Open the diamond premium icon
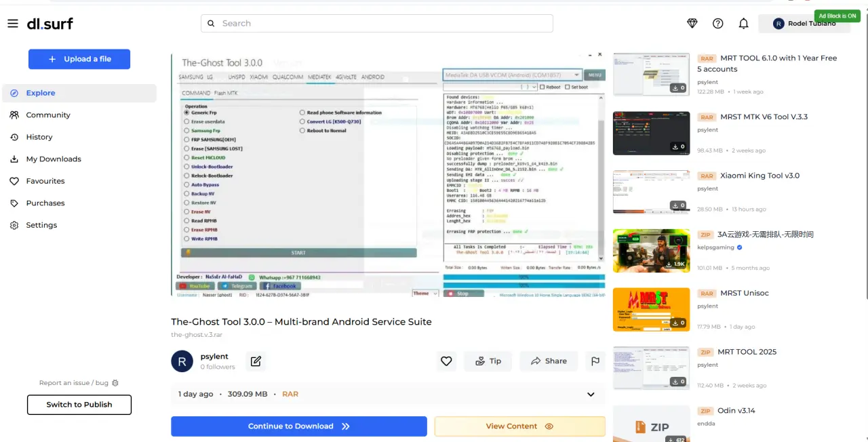 click(692, 24)
